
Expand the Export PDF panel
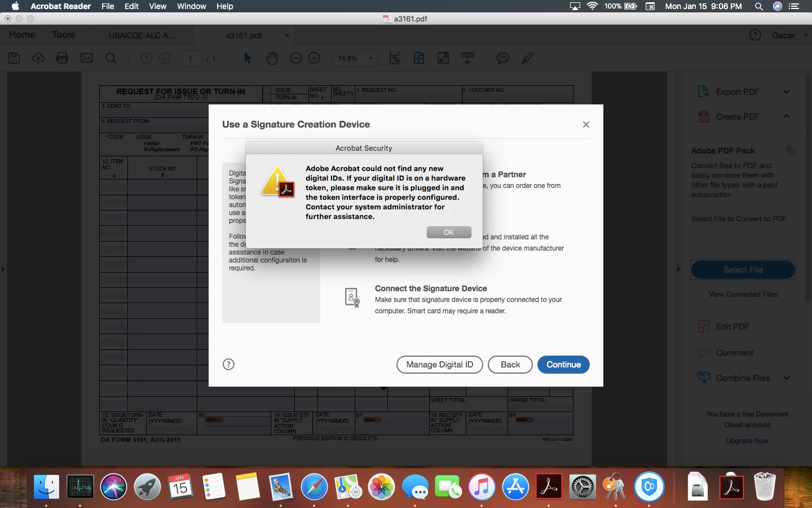(787, 92)
